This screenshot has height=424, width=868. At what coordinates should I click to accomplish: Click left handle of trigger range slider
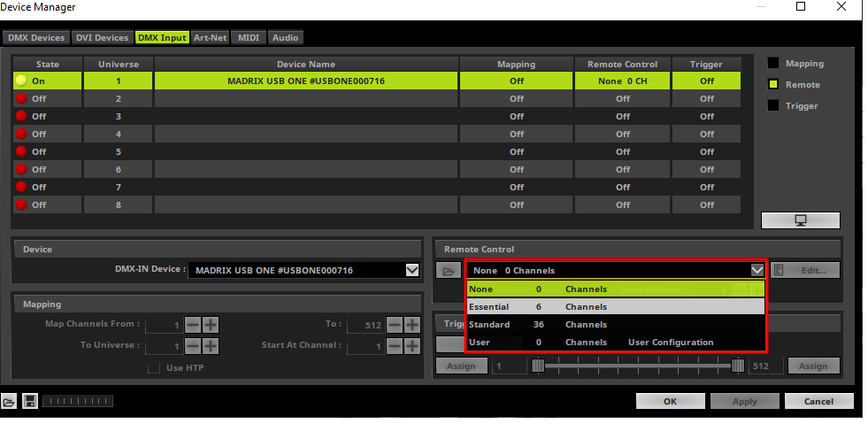click(x=538, y=366)
